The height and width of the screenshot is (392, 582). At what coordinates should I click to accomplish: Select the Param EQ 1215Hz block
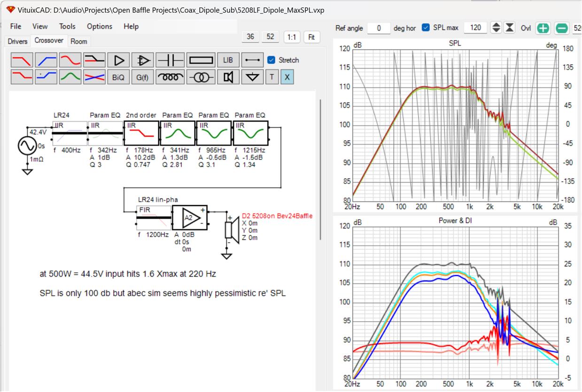click(250, 133)
